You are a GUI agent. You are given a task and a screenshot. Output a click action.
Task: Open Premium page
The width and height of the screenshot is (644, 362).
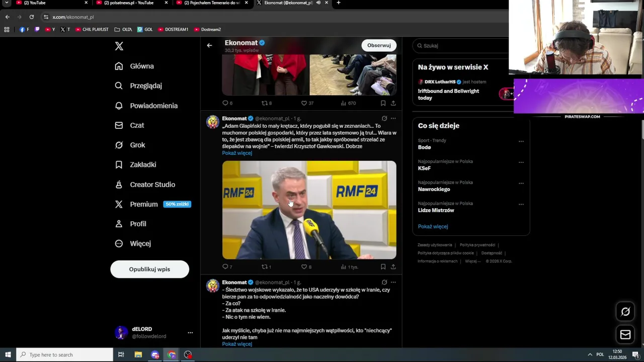(152, 204)
